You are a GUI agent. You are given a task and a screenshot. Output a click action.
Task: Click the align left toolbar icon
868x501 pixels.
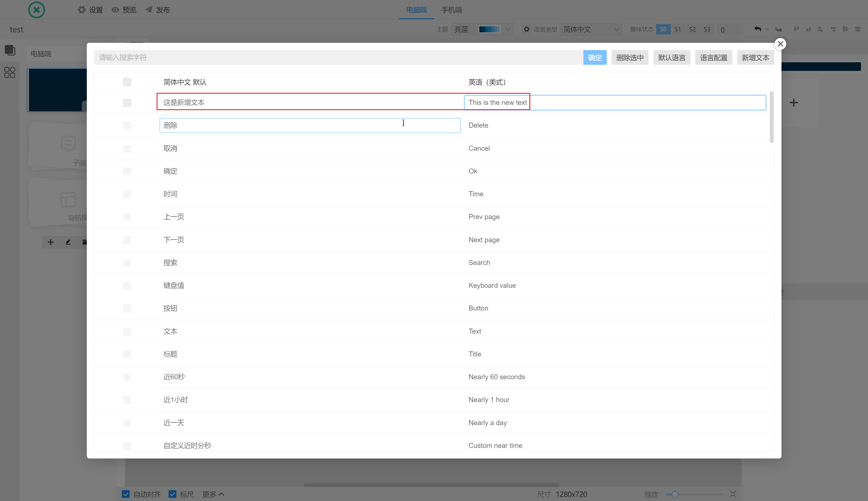click(820, 29)
